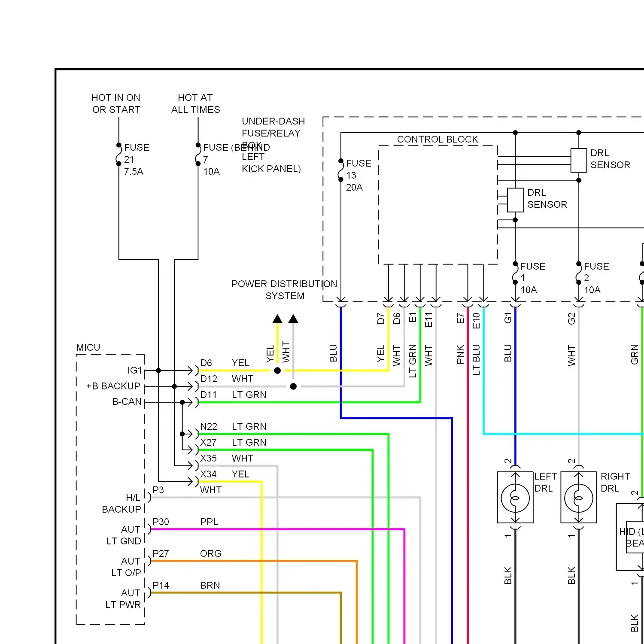Click the GRN vertical wire label
Viewport: 644px width, 644px height.
tap(635, 354)
